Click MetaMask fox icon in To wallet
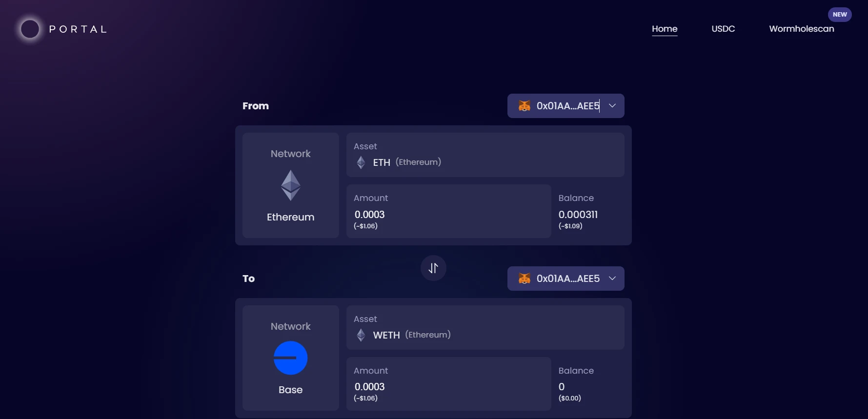The image size is (868, 419). point(525,279)
